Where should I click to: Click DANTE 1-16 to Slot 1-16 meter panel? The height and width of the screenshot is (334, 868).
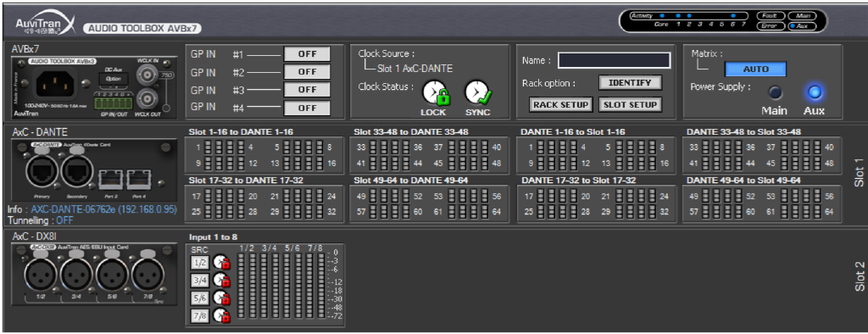tap(596, 155)
